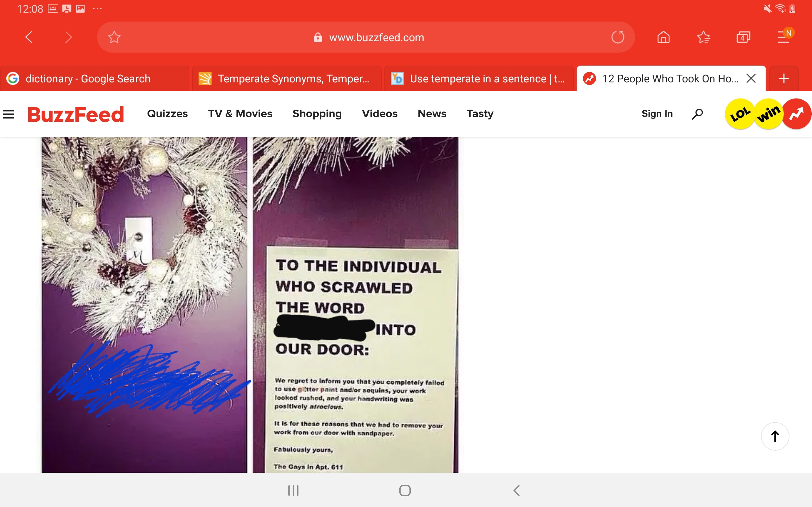Screen dimensions: 812x507
Task: Open the trending arrow badge
Action: click(x=796, y=114)
